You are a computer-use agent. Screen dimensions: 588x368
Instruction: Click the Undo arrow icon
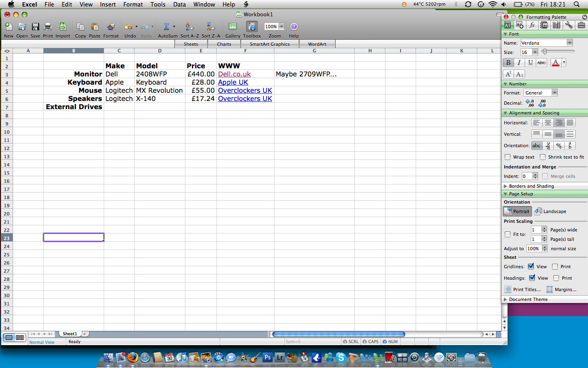[x=129, y=27]
